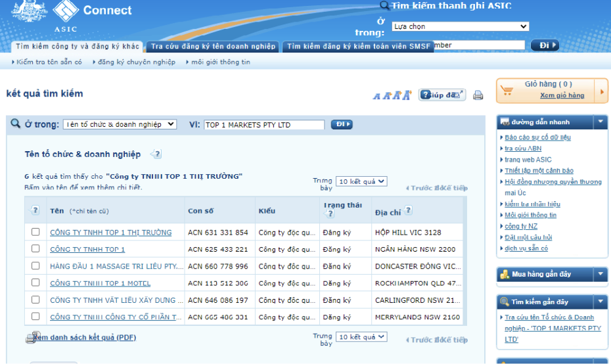Click the largest font size A icon

[x=407, y=95]
